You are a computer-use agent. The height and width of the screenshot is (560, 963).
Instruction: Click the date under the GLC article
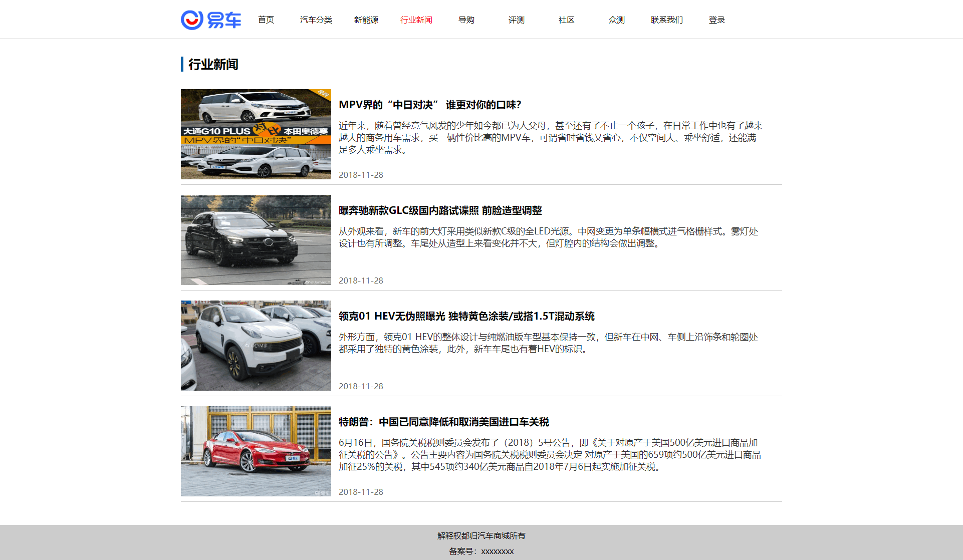coord(361,281)
